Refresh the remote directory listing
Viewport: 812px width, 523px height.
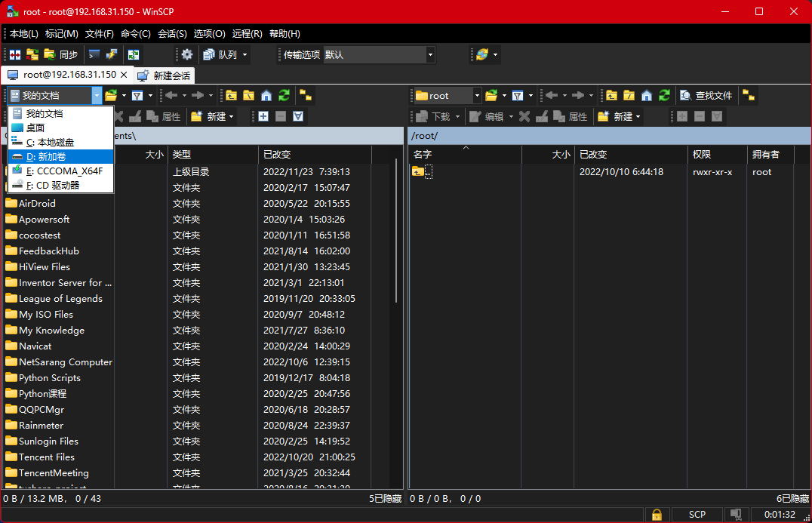pos(665,95)
